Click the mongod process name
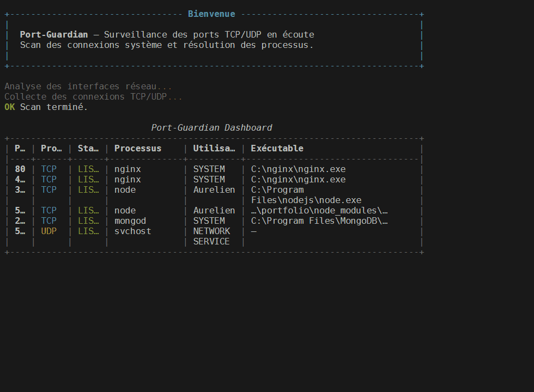 pos(130,221)
